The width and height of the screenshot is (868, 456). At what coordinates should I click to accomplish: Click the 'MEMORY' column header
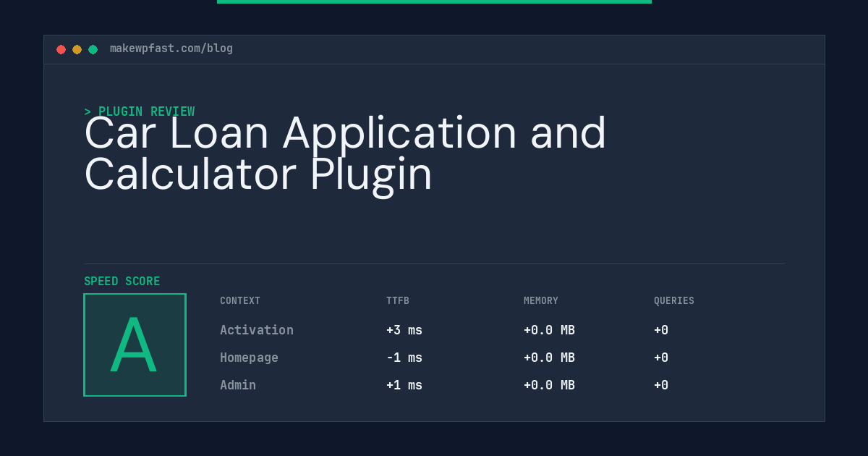coord(541,301)
